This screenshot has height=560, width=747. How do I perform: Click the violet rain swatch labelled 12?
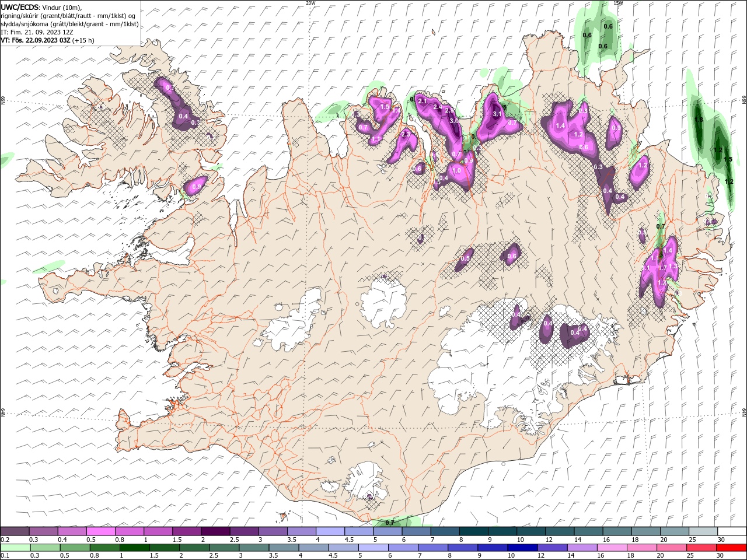coord(552,548)
